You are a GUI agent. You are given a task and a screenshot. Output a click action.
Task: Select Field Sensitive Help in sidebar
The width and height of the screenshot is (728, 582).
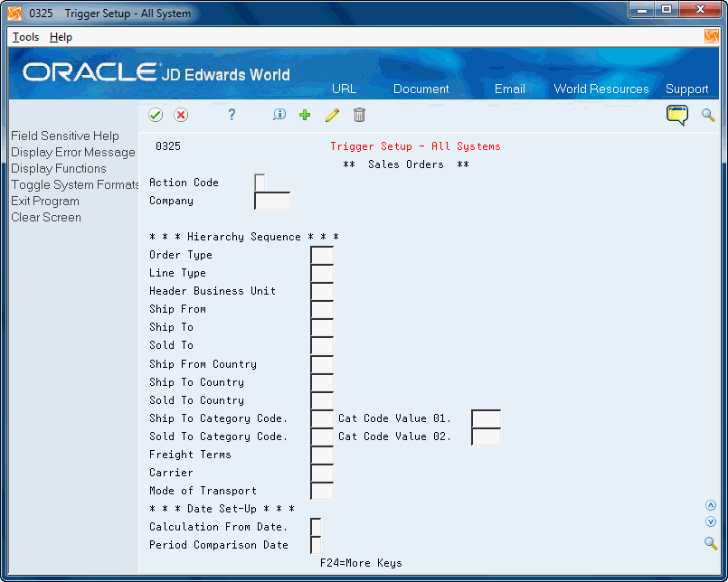point(65,136)
